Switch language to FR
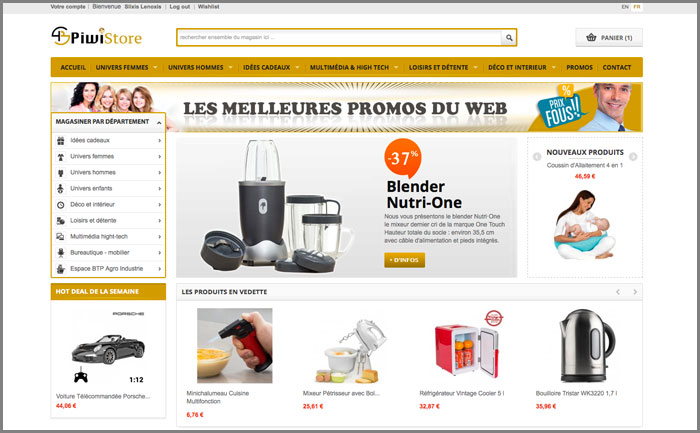 637,7
